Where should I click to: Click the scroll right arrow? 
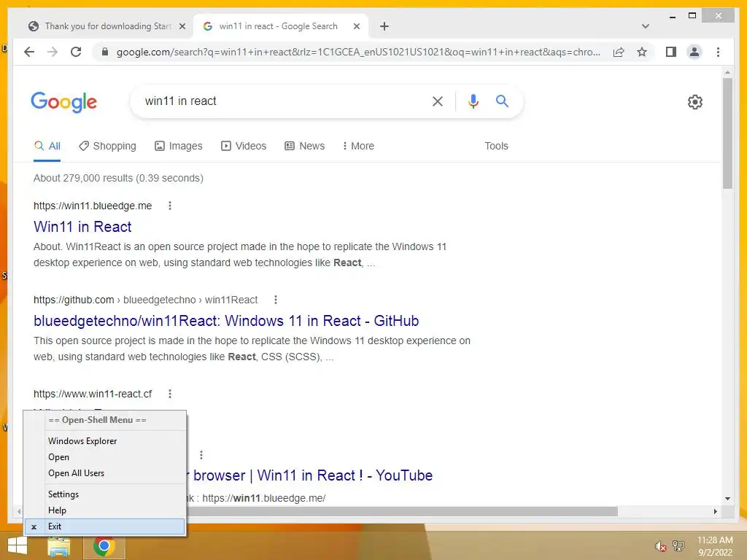715,511
